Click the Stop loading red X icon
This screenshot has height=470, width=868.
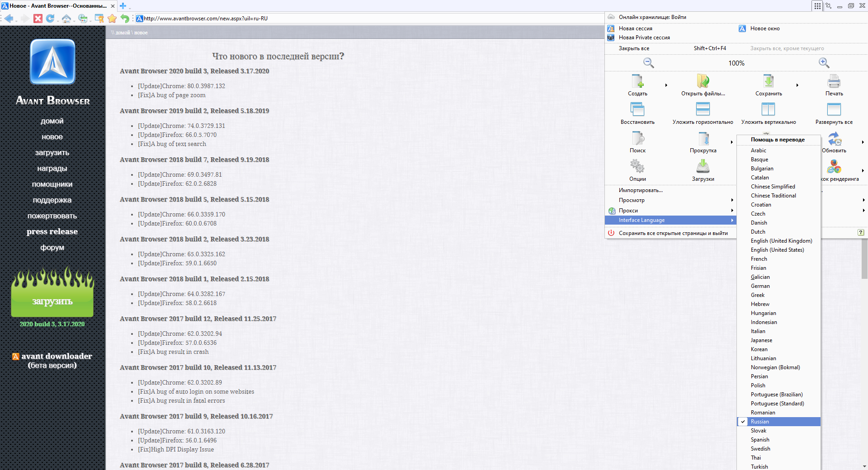pyautogui.click(x=38, y=19)
